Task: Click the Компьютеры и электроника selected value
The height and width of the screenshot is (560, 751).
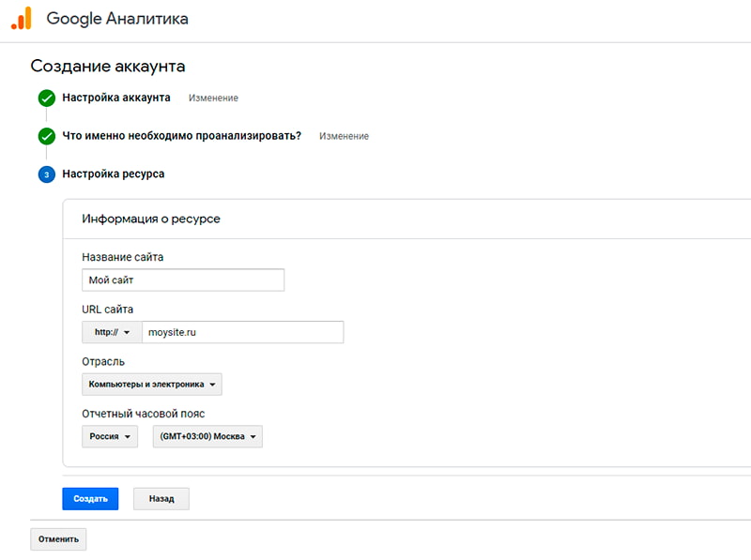Action: (x=146, y=385)
